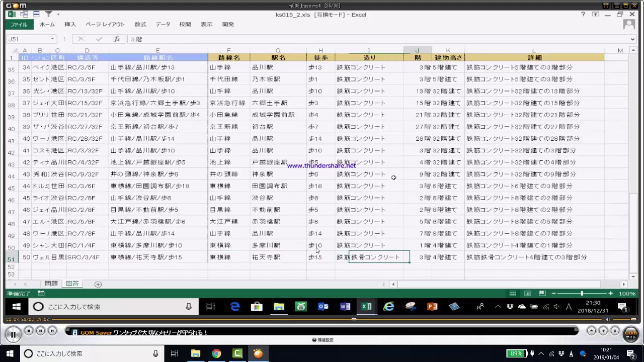Switch to normal view in Excel status bar
This screenshot has width=644, height=362.
(513, 294)
